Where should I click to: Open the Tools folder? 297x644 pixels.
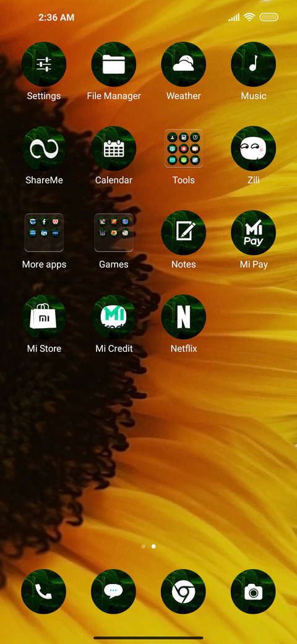point(183,148)
